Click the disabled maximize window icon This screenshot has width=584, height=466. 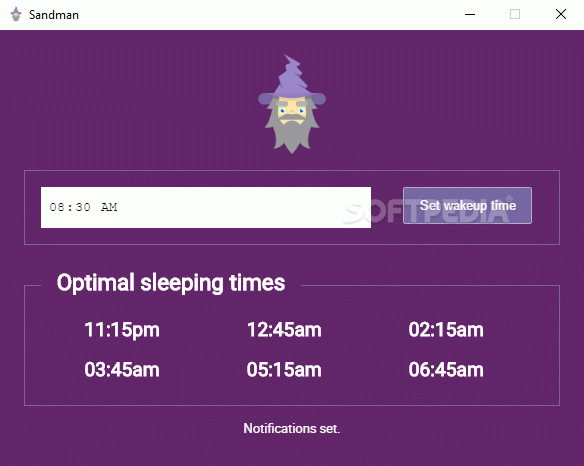point(515,15)
